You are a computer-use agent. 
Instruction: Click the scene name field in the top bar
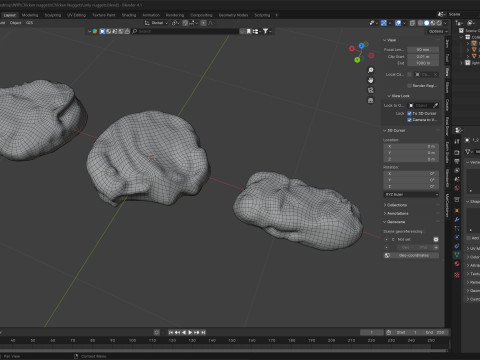462,14
